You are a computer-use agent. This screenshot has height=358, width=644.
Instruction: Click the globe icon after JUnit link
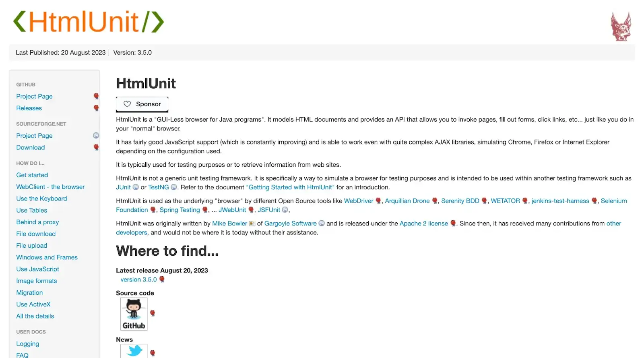pyautogui.click(x=136, y=187)
